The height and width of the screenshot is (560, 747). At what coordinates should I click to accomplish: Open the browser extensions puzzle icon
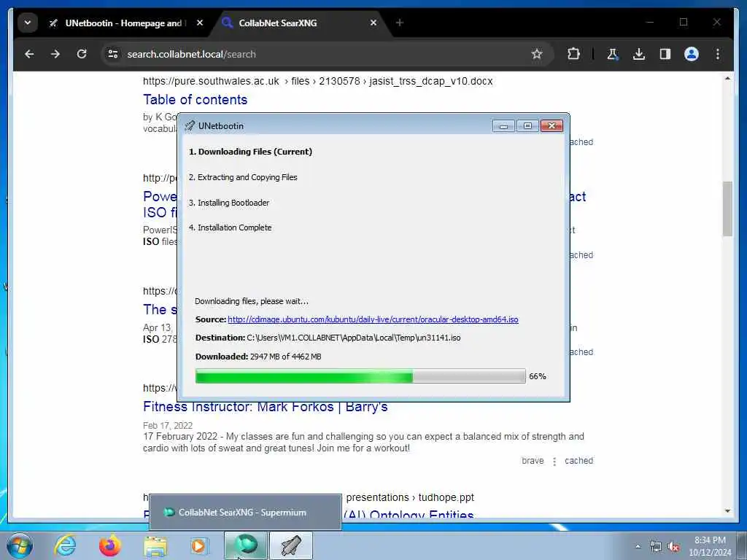(x=573, y=54)
